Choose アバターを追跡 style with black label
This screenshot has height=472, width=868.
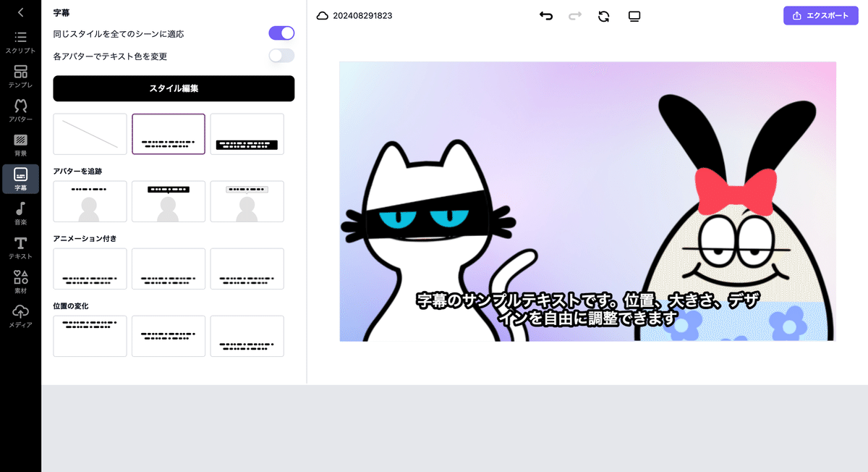(x=169, y=201)
